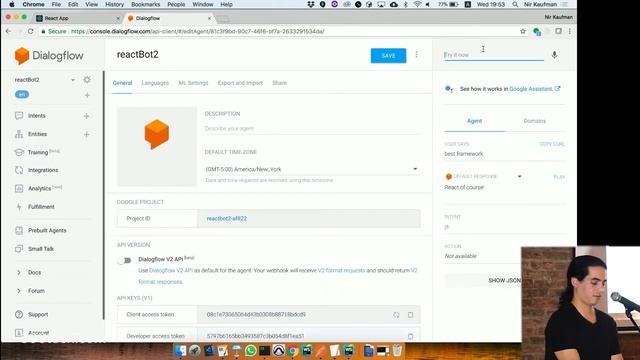Open the V2 format requests link
640x360 pixels.
[341, 271]
